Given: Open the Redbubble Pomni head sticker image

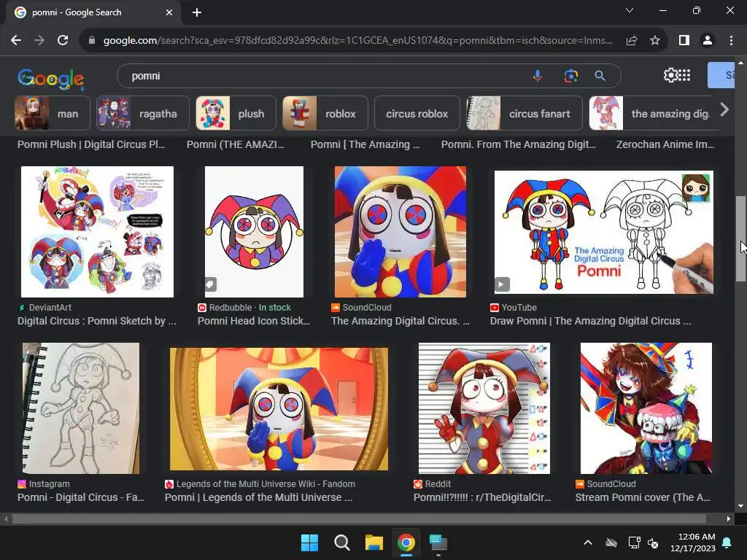Looking at the screenshot, I should pyautogui.click(x=254, y=232).
